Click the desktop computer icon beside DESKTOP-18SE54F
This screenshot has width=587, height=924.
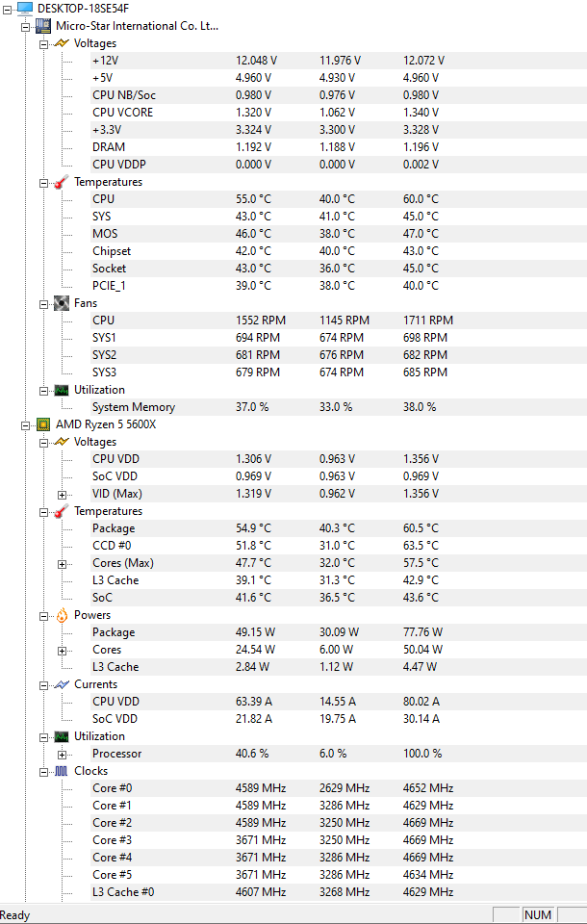tap(24, 9)
